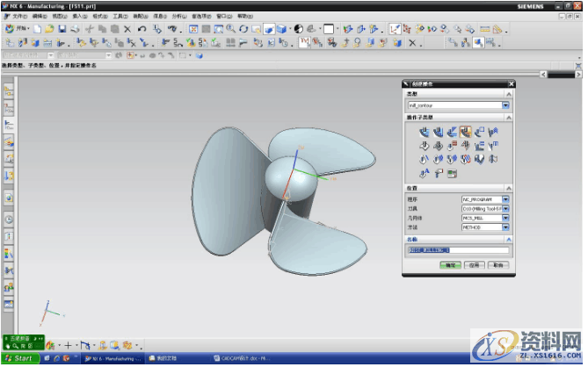Click the 确定 (OK) button
This screenshot has width=588, height=367.
point(449,264)
